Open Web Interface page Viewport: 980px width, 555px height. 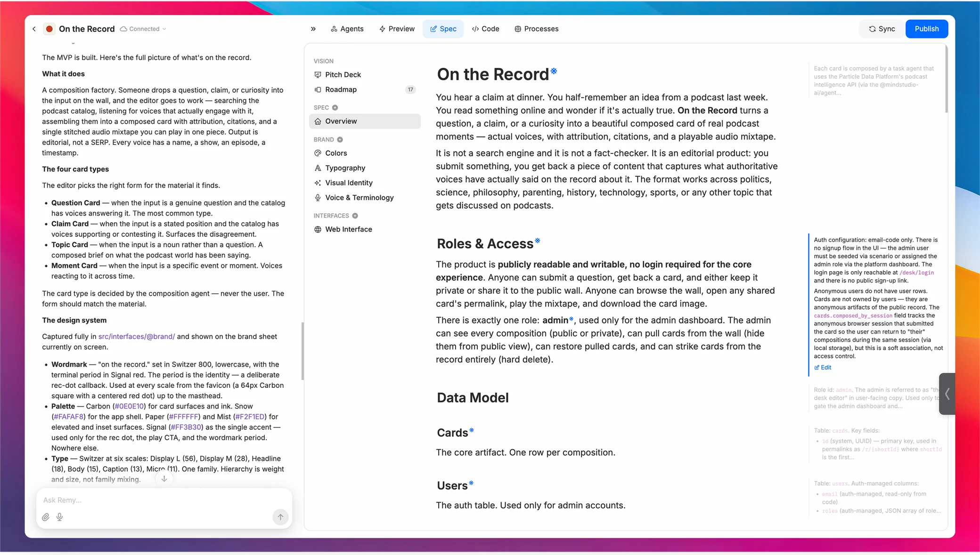click(365, 229)
